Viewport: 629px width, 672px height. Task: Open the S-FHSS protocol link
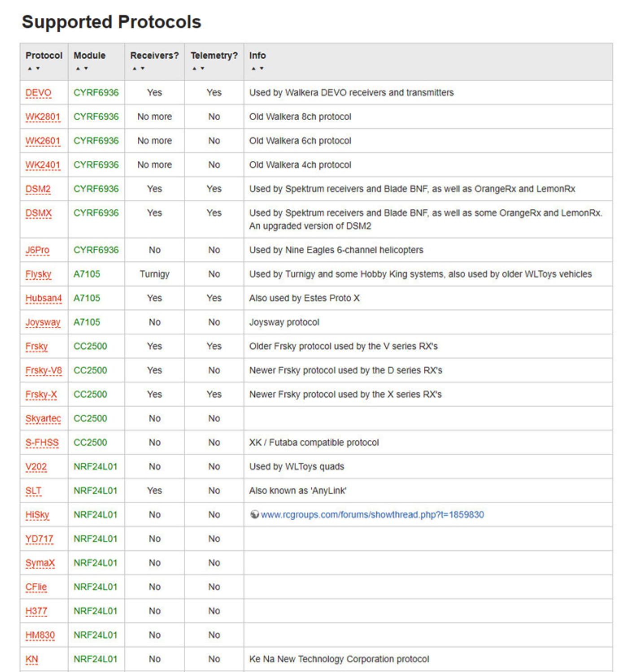42,443
